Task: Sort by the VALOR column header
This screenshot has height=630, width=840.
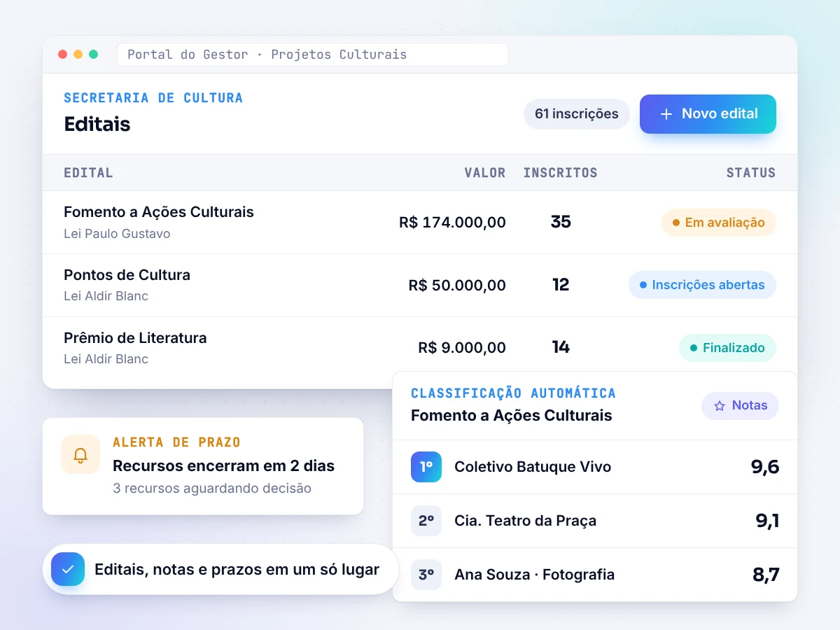Action: click(x=485, y=173)
